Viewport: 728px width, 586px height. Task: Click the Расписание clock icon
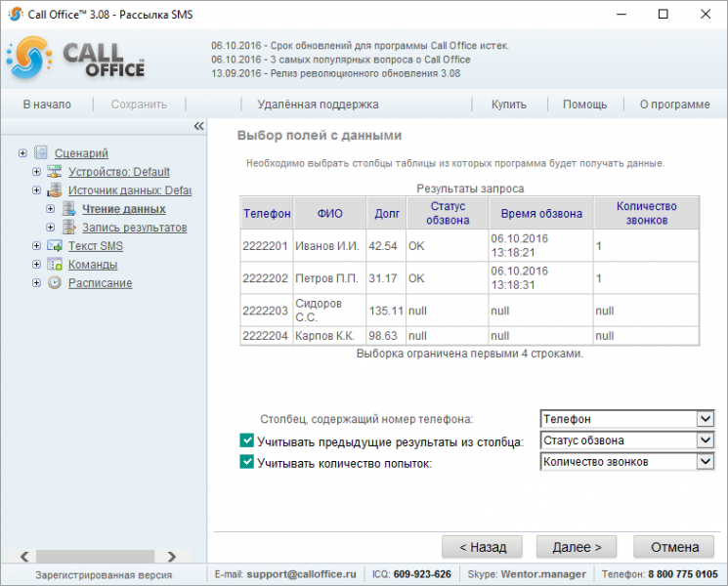pyautogui.click(x=55, y=282)
